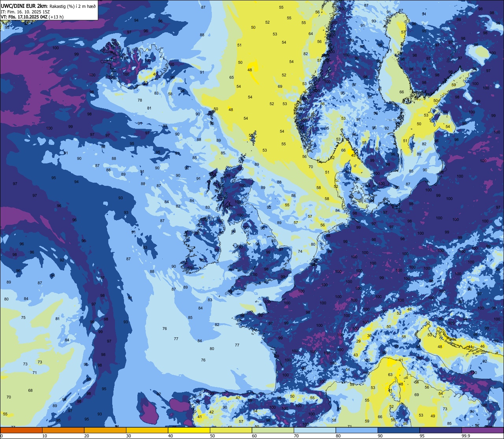The width and height of the screenshot is (504, 439).
Task: Click the 'UWC/DINI EUR 2km' title text
Action: [x=24, y=6]
